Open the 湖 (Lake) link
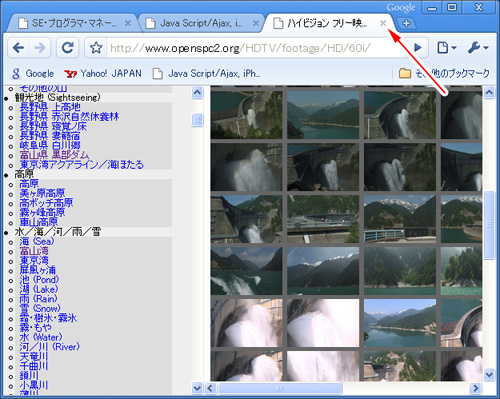500x399 pixels. click(x=39, y=289)
